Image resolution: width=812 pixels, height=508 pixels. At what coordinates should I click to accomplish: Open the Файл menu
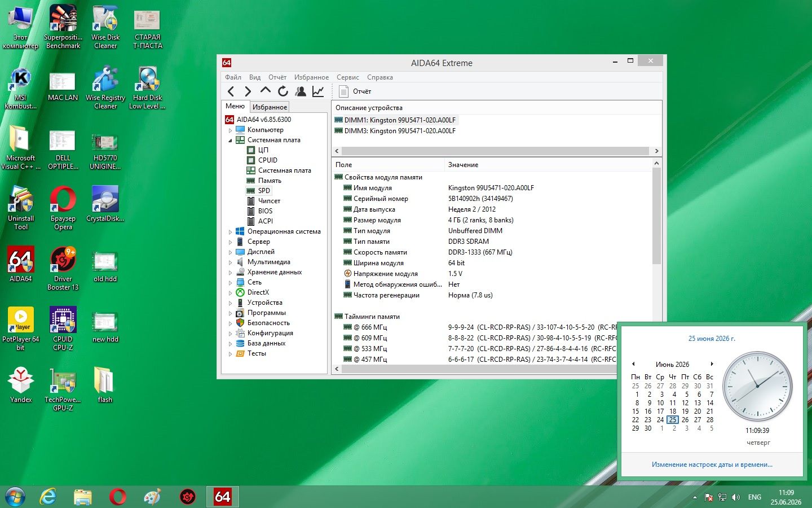click(x=233, y=77)
